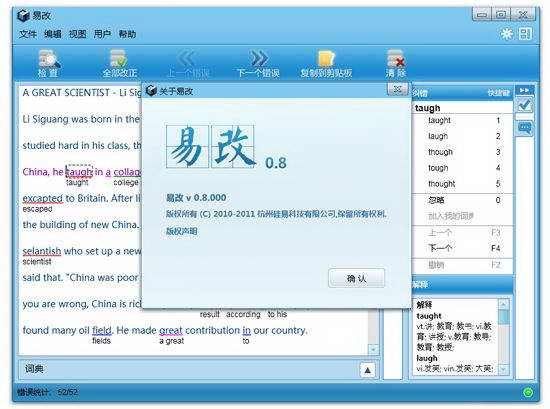Click underlined 'great' in last line
Screen dimensions: 550x409
pos(171,330)
